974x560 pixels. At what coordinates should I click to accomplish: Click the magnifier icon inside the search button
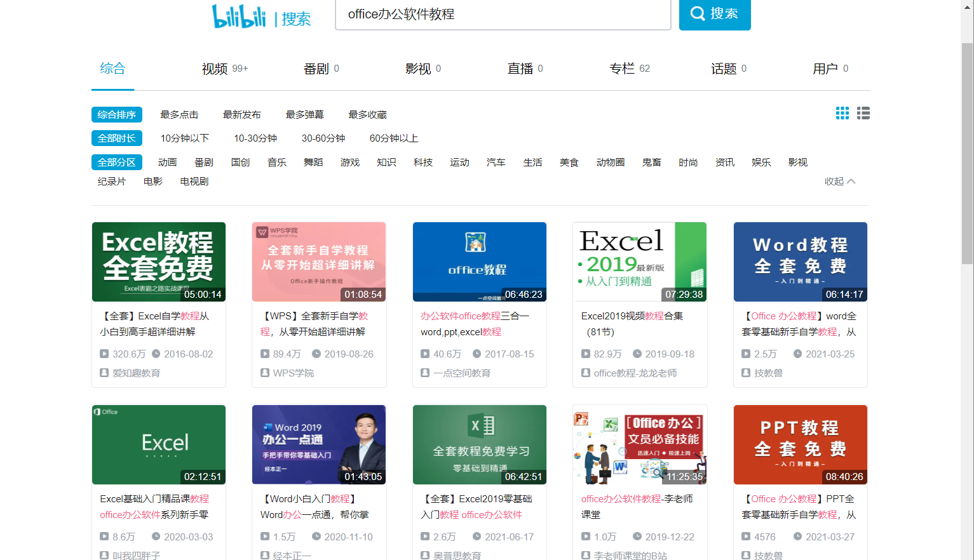698,14
